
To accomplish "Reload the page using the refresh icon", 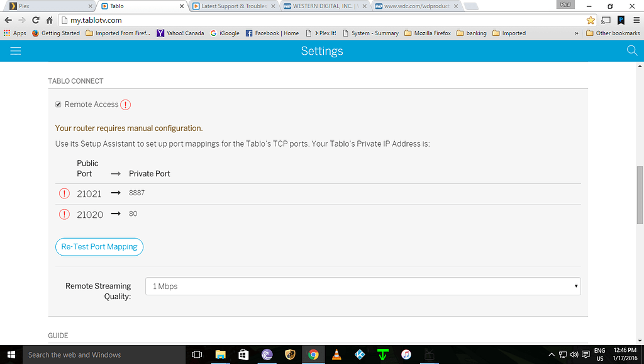I will point(35,20).
